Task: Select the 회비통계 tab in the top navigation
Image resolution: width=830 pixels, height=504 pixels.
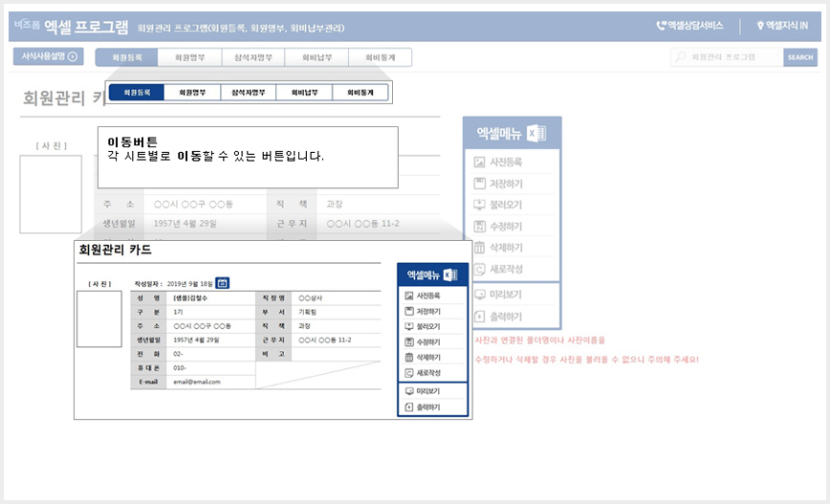Action: coord(380,57)
